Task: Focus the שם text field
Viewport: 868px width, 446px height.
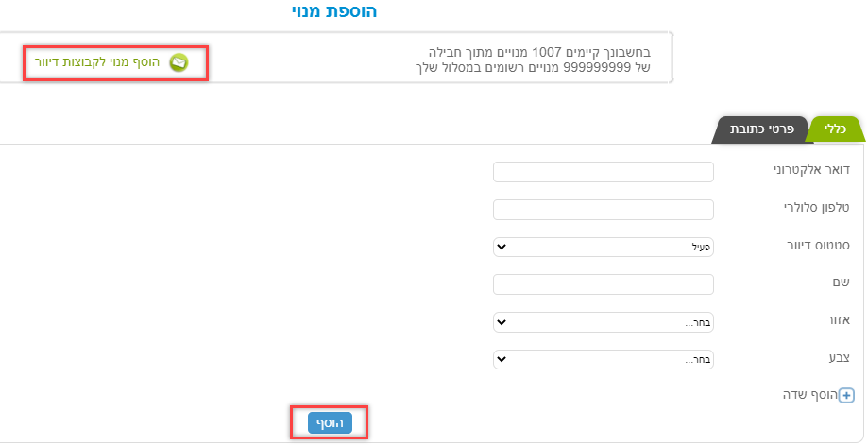Action: [x=604, y=284]
